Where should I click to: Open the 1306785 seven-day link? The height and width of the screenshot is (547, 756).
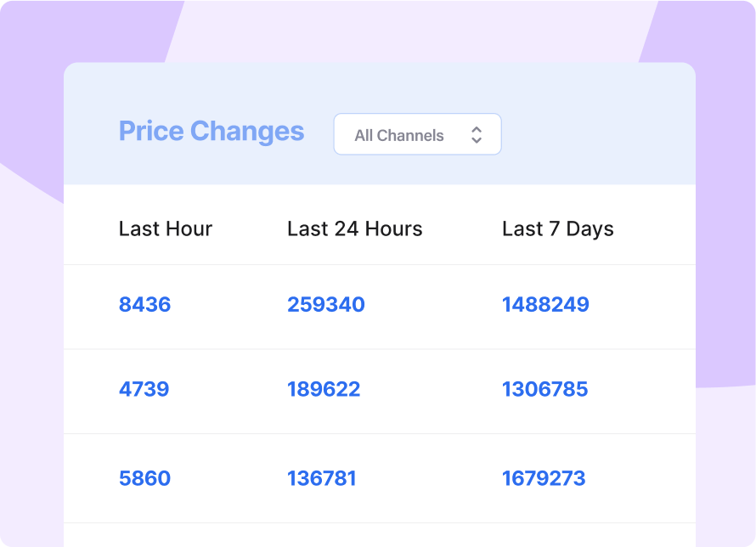(x=544, y=390)
